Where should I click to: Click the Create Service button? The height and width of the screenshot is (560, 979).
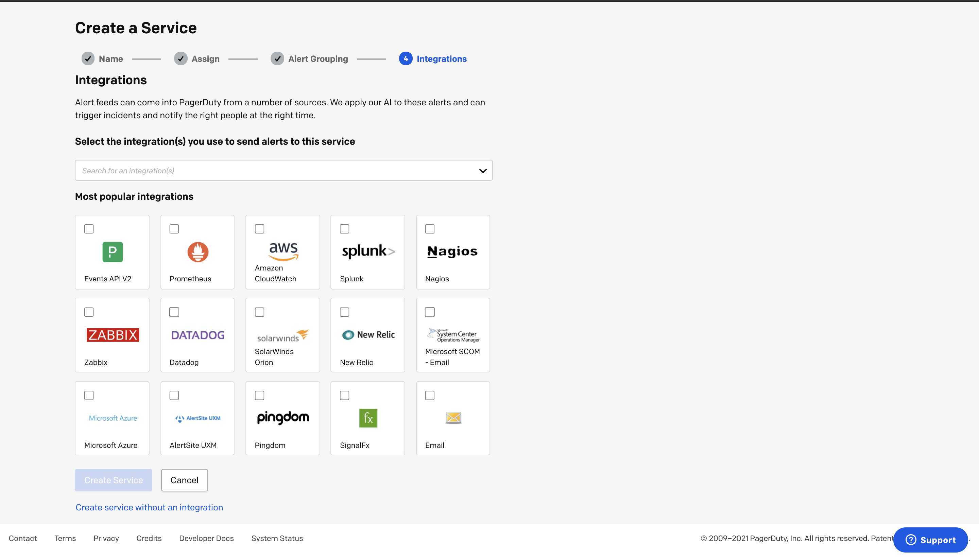114,480
